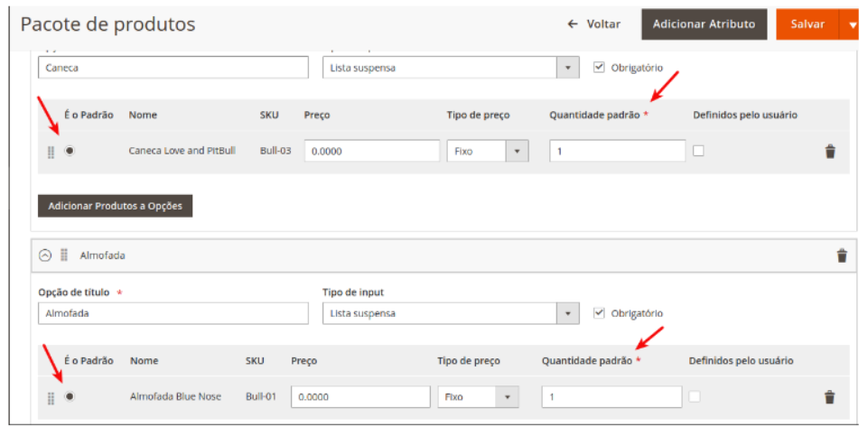Delete the Caneca Love and PitBull row
868x436 pixels.
tap(830, 152)
